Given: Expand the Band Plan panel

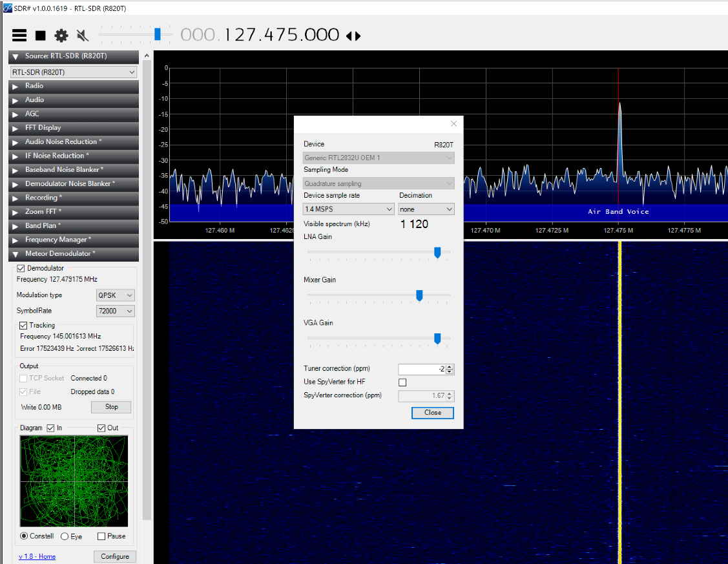Looking at the screenshot, I should tap(74, 225).
